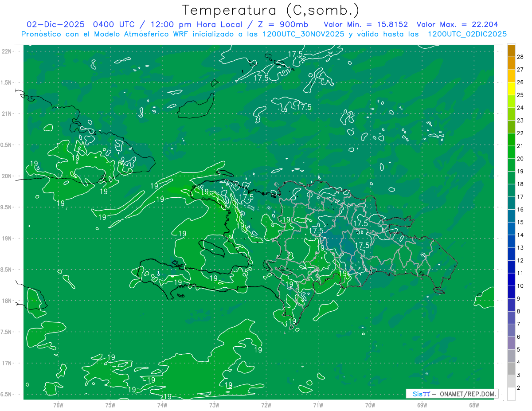
Task: Click the 'Valor Min. = 15.8152' value
Action: coord(366,24)
